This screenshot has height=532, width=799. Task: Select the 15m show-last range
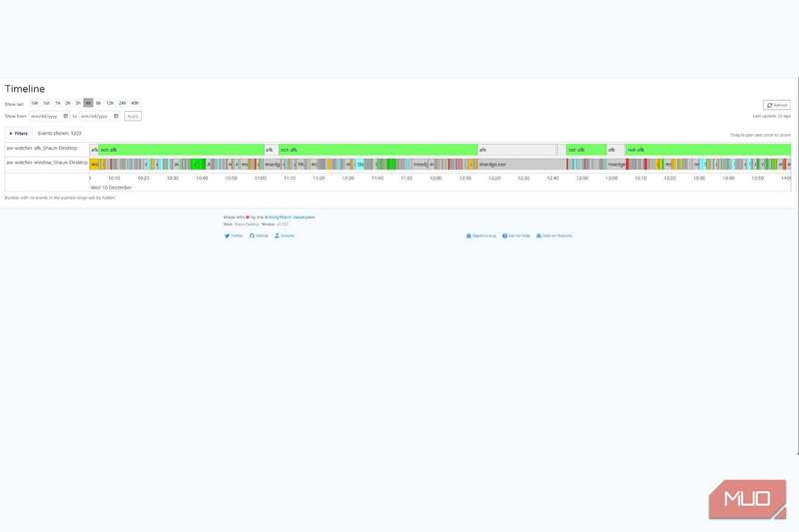34,103
